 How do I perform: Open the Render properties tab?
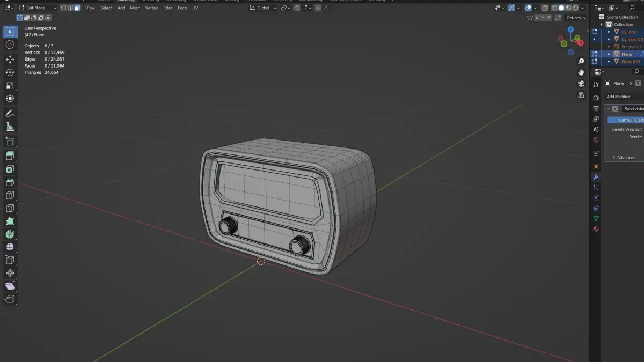point(596,98)
